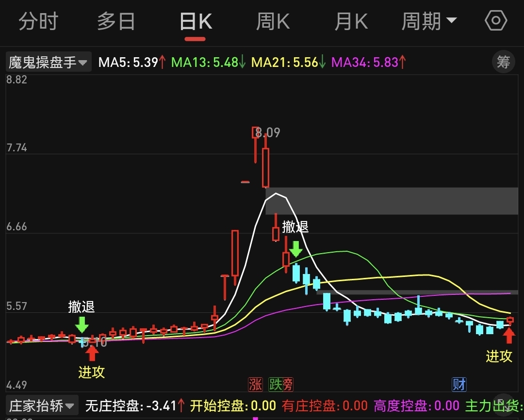This screenshot has width=524, height=420.
Task: Click the MA21: 5.56 value
Action: [288, 62]
